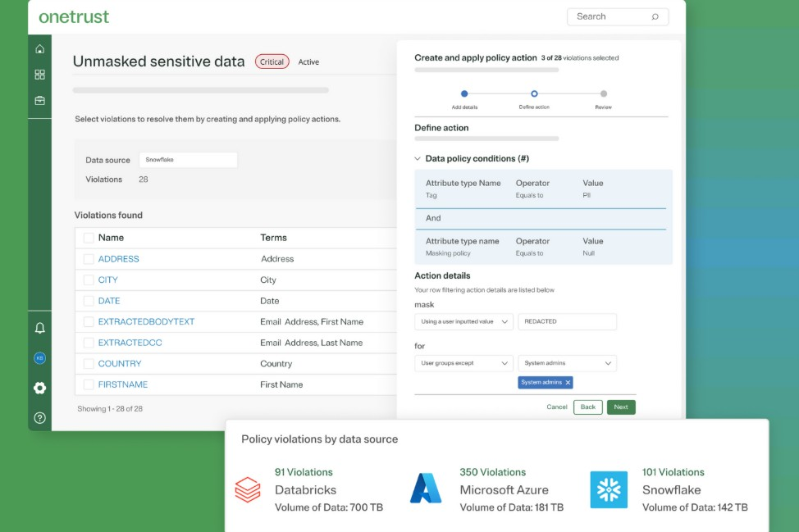Select the briefcase icon in sidebar

point(39,100)
